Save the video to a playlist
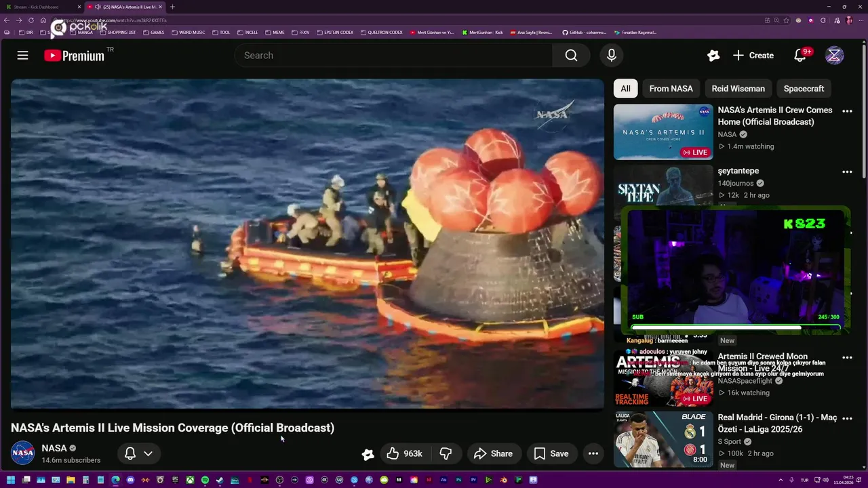Viewport: 868px width, 488px height. [551, 453]
